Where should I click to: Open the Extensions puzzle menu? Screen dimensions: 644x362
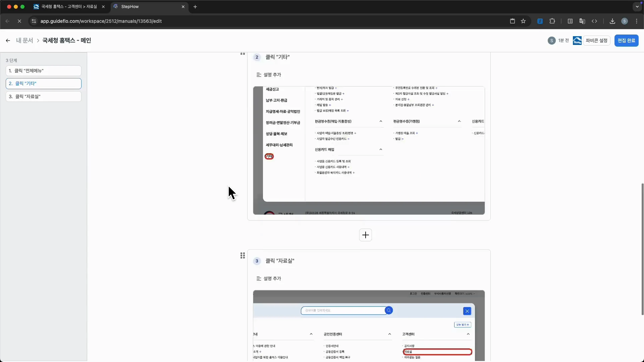(552, 21)
